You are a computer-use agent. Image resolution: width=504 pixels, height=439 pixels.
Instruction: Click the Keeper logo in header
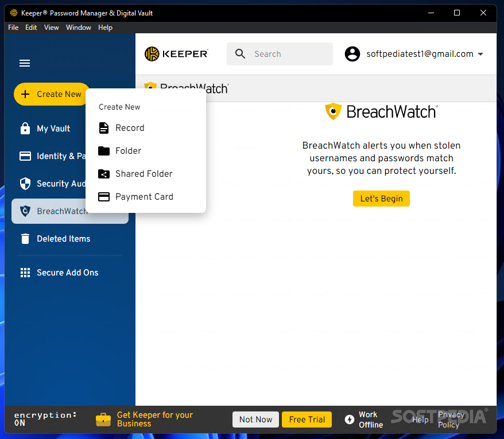point(176,54)
